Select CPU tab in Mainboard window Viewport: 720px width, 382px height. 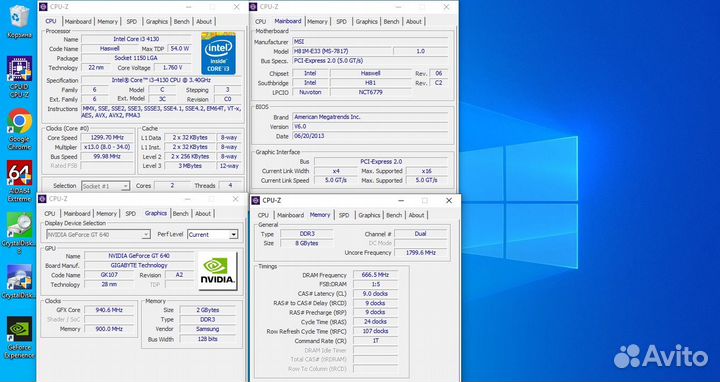click(x=260, y=22)
